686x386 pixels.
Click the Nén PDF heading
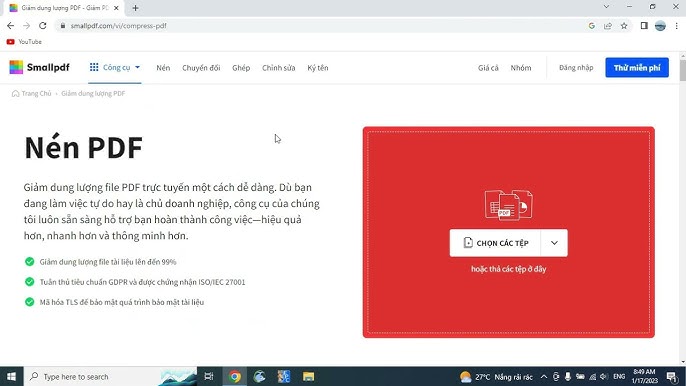click(x=84, y=147)
